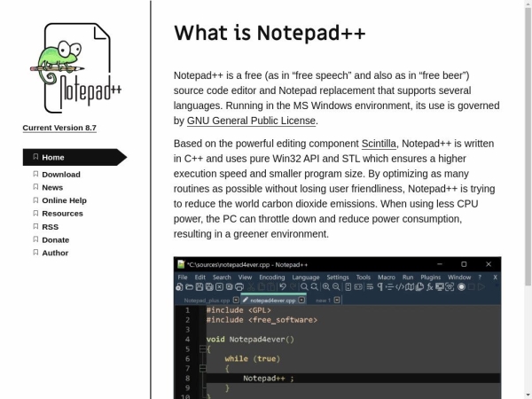Click the Cut scissors icon in Notepad++ screenshot
The height and width of the screenshot is (399, 532).
tap(251, 287)
